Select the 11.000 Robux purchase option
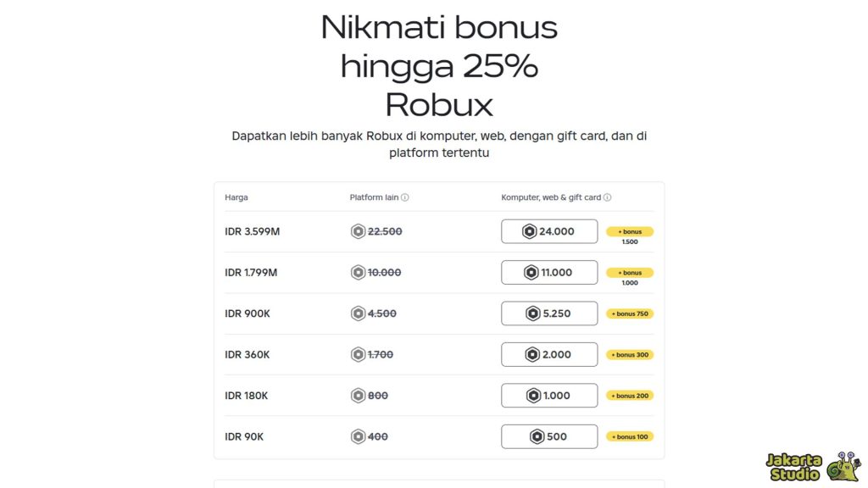 click(x=549, y=272)
